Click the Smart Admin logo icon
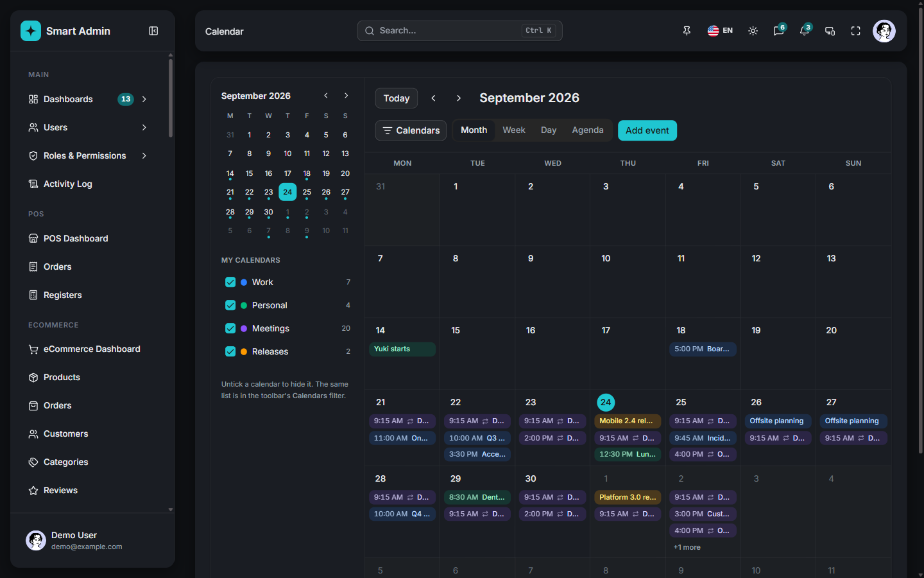 pos(31,31)
